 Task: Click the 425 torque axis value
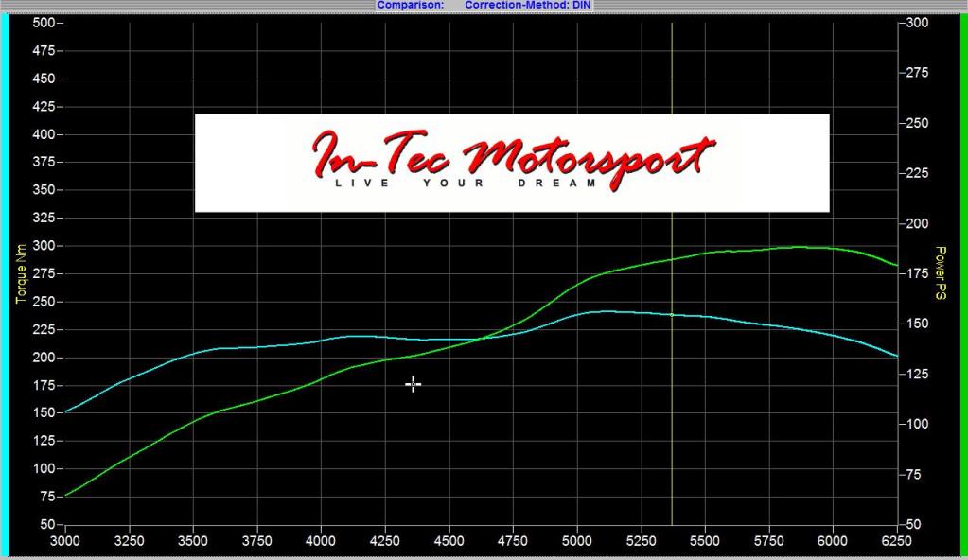pos(44,106)
